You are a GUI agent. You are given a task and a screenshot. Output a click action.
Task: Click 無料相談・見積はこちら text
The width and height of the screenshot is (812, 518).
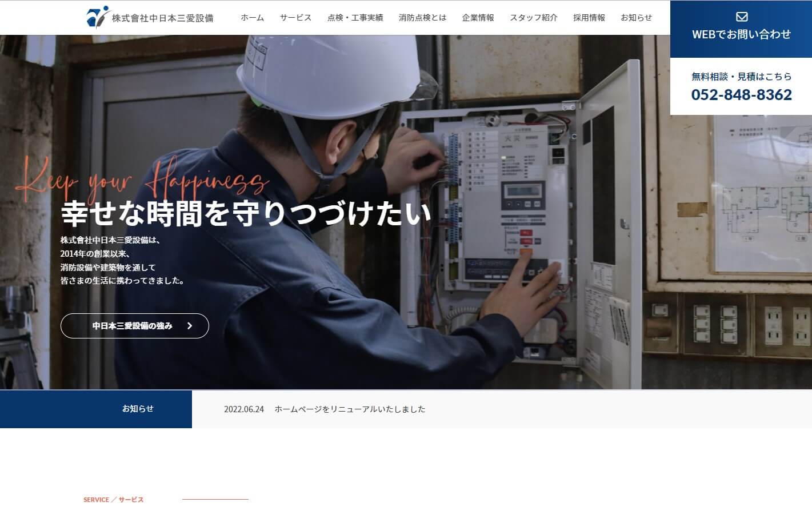coord(741,76)
